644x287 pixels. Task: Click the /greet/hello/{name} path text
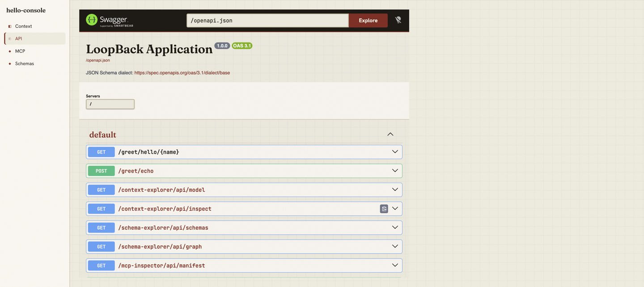[x=148, y=152]
